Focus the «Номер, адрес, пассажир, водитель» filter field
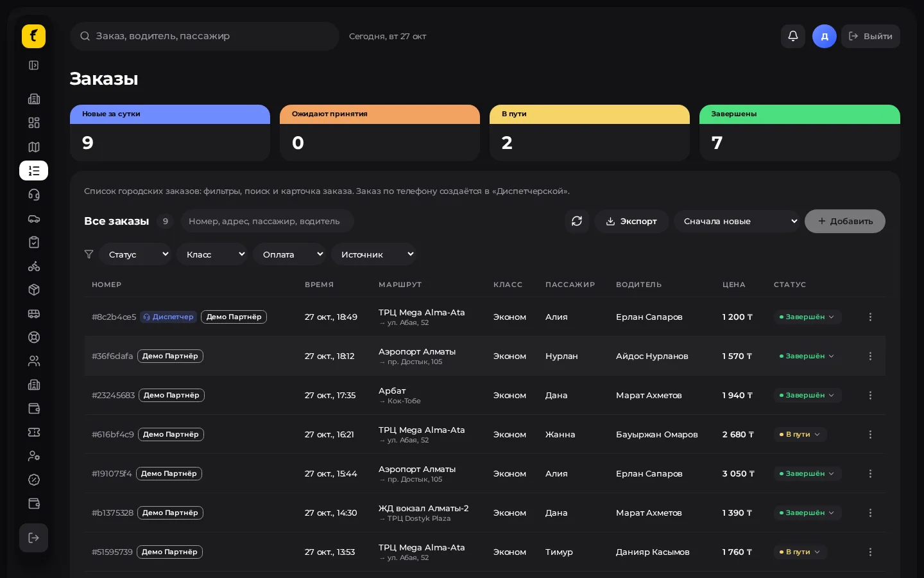 267,221
